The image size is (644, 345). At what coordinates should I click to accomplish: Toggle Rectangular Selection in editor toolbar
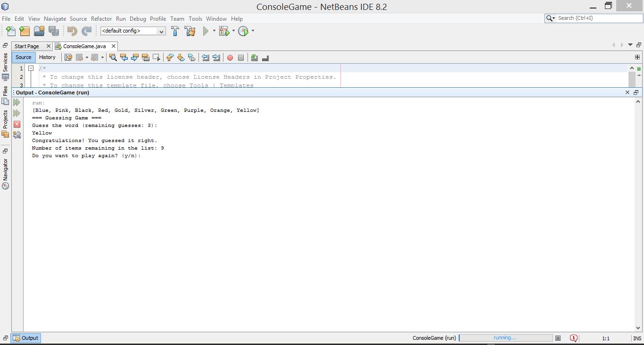[157, 58]
